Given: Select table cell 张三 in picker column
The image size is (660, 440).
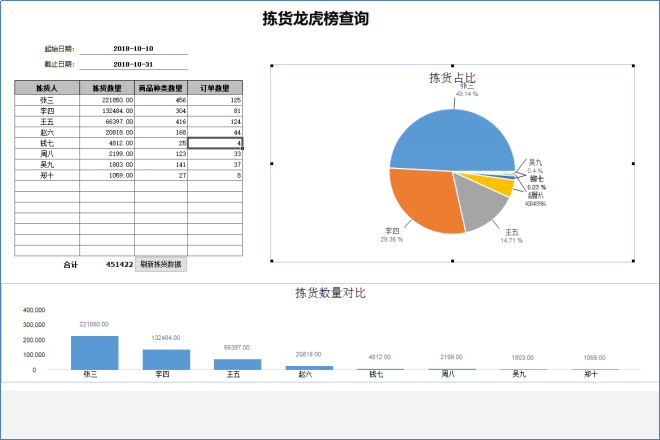Looking at the screenshot, I should (x=47, y=100).
